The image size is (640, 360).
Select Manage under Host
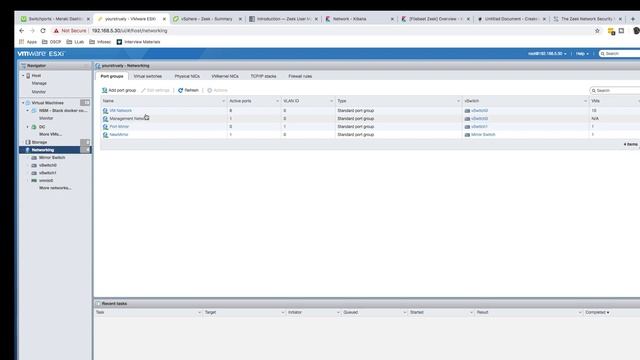[x=39, y=83]
